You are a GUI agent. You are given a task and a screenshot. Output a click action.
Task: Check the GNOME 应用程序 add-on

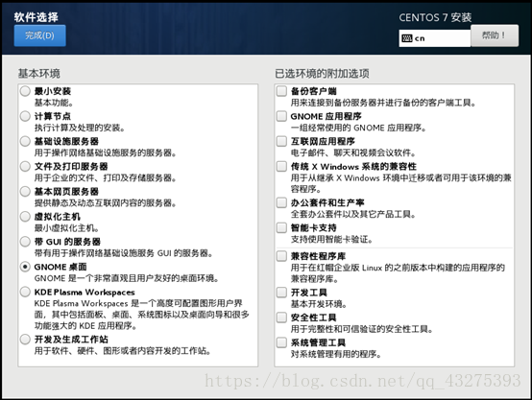pyautogui.click(x=281, y=116)
